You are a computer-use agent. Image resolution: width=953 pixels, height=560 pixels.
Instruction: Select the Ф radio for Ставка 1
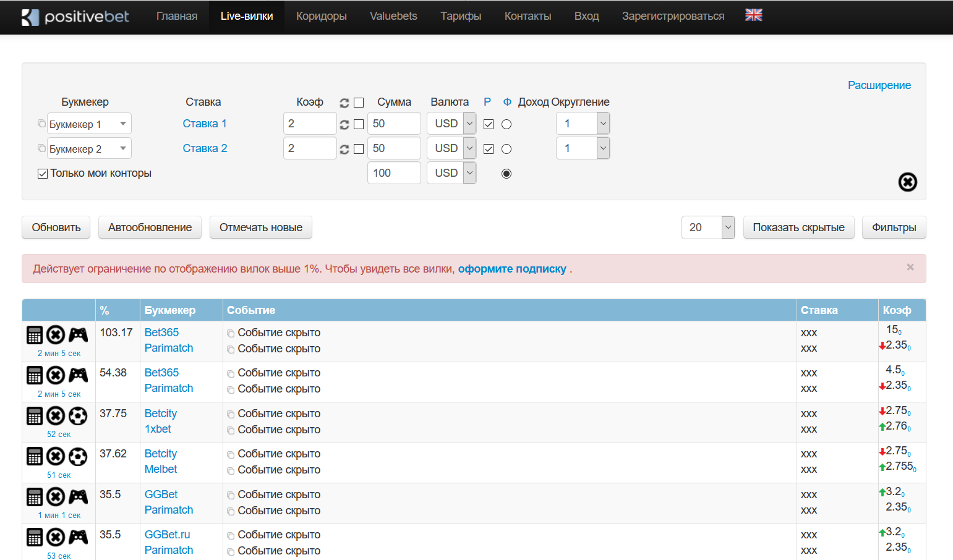[x=506, y=124]
